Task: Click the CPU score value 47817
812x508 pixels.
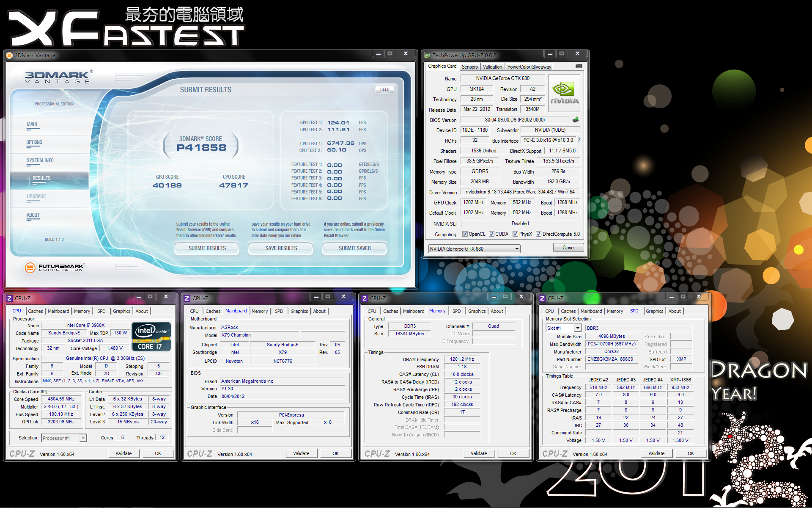Action: click(x=233, y=185)
